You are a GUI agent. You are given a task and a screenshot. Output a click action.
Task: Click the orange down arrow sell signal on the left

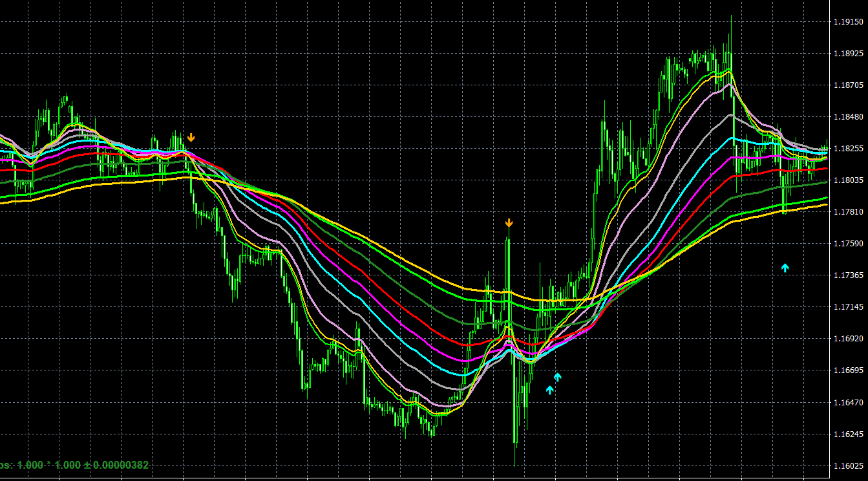pyautogui.click(x=192, y=137)
